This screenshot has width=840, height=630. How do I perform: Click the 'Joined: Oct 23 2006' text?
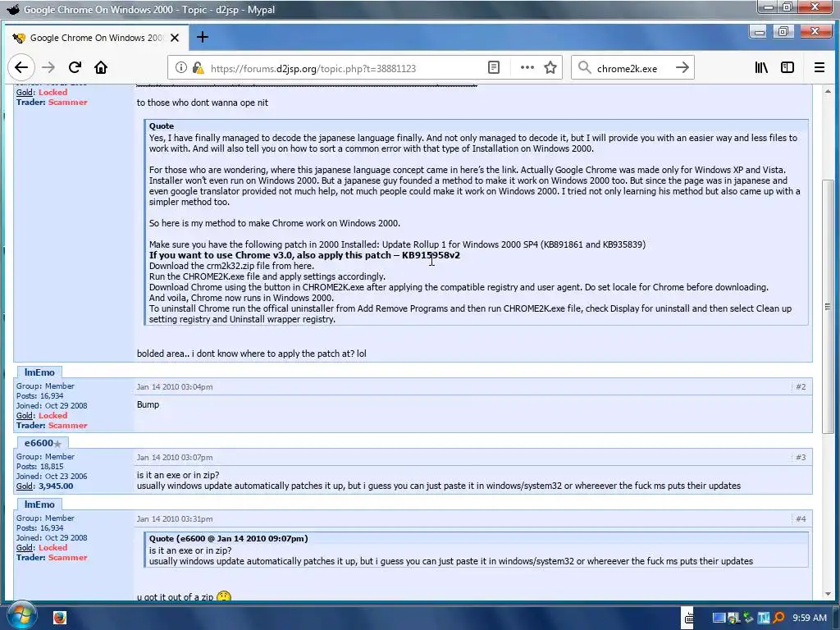(52, 477)
